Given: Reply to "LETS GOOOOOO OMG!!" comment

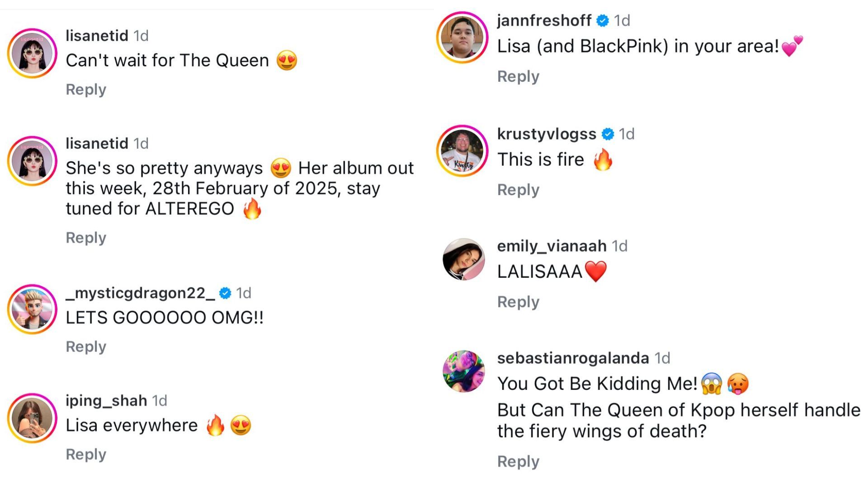Looking at the screenshot, I should click(x=86, y=347).
